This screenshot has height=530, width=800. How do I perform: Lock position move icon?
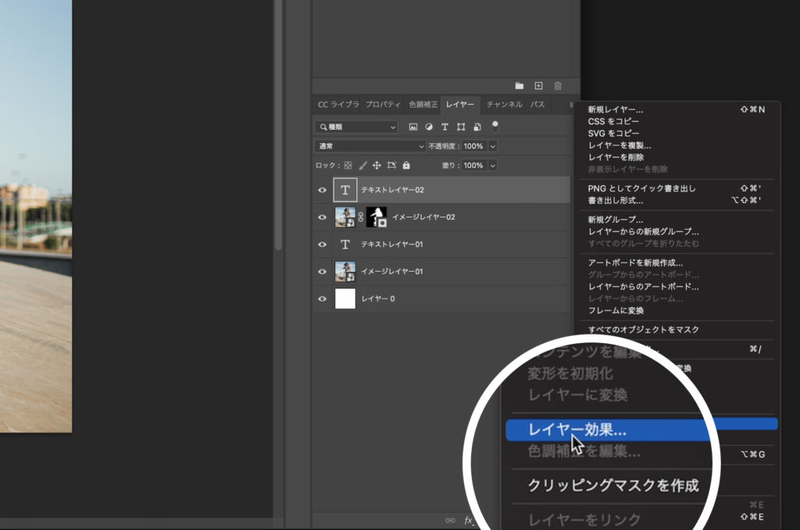[377, 165]
